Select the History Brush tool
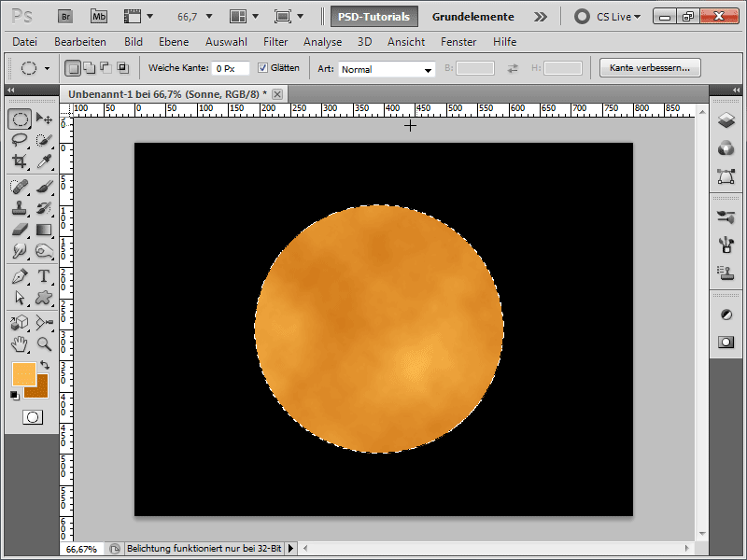The width and height of the screenshot is (747, 560). 44,208
